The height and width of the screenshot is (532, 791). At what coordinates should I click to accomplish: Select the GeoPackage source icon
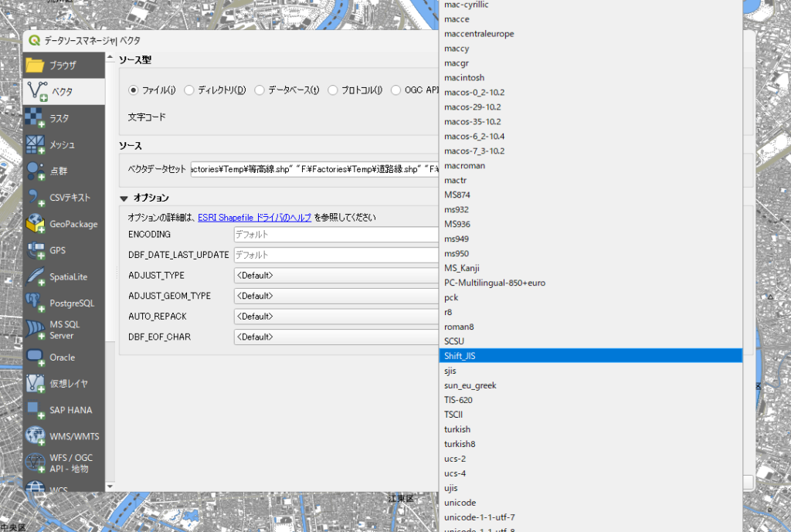(36, 224)
